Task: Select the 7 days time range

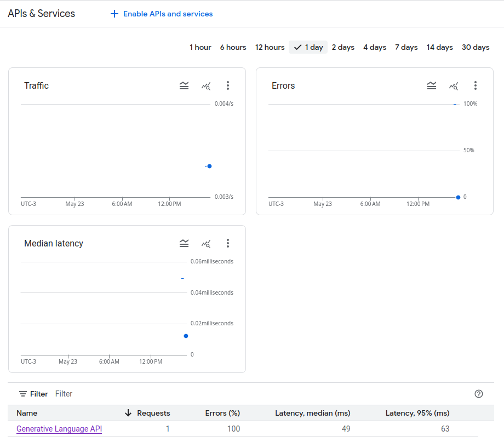Action: click(406, 47)
